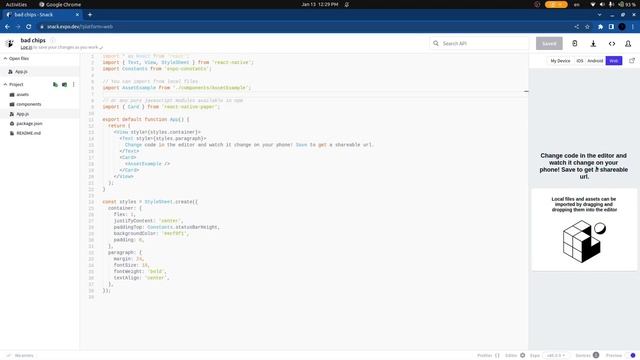Open Chrome extensions puzzle icon
The image size is (640, 360).
coord(600,27)
